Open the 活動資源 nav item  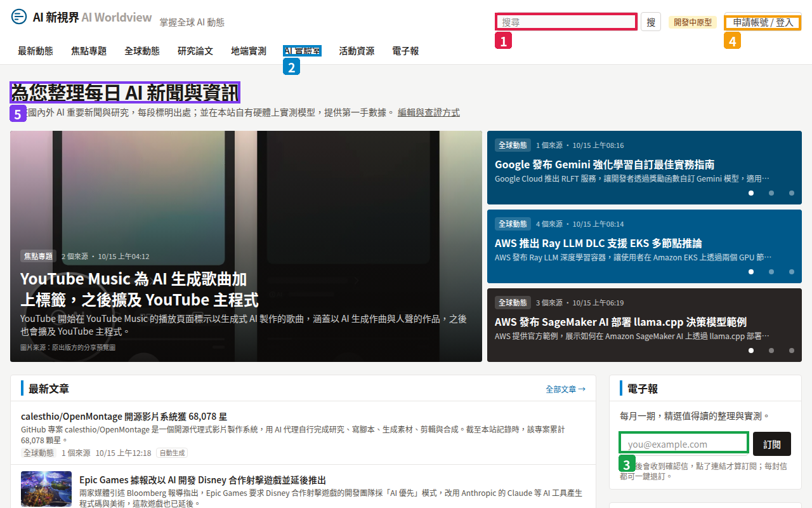[x=357, y=51]
